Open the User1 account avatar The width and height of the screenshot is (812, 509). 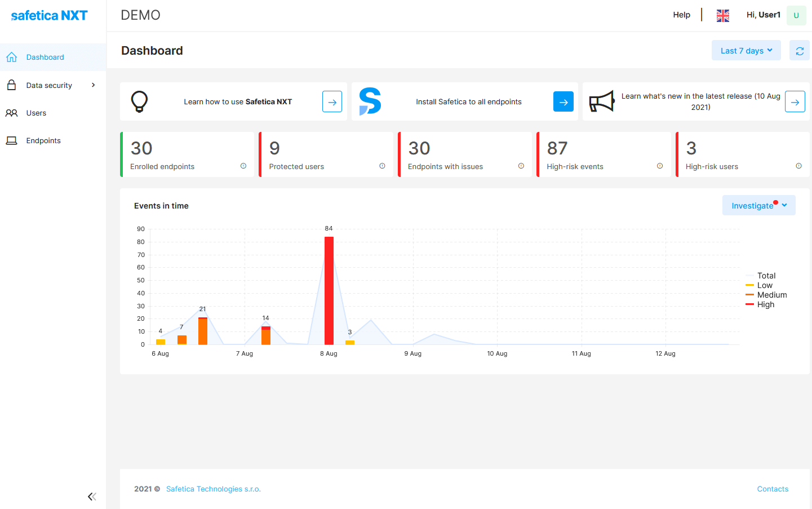coord(796,15)
